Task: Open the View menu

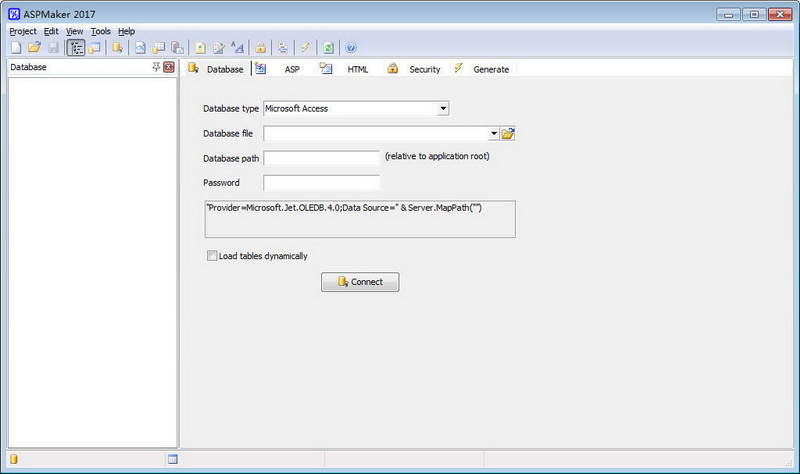Action: [x=74, y=31]
